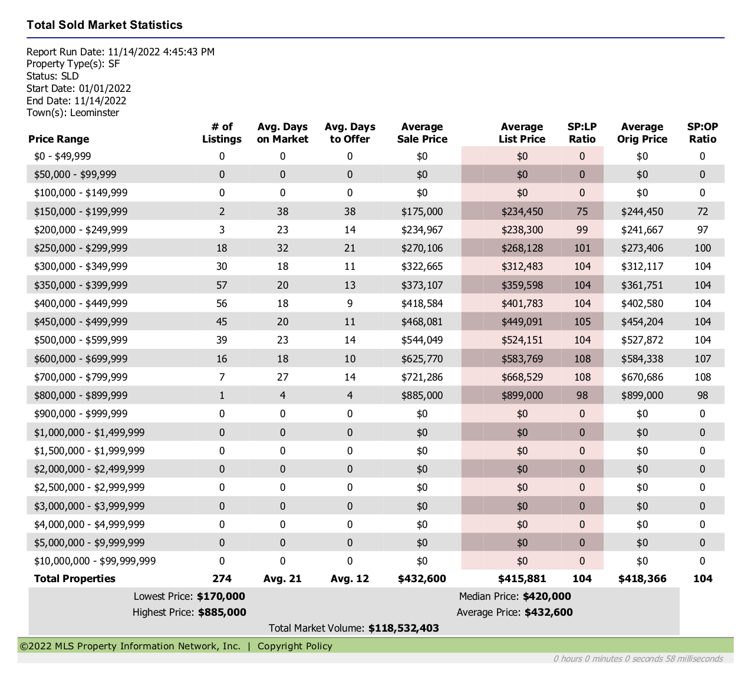
Task: Select the # of Listings column header
Action: click(x=222, y=133)
